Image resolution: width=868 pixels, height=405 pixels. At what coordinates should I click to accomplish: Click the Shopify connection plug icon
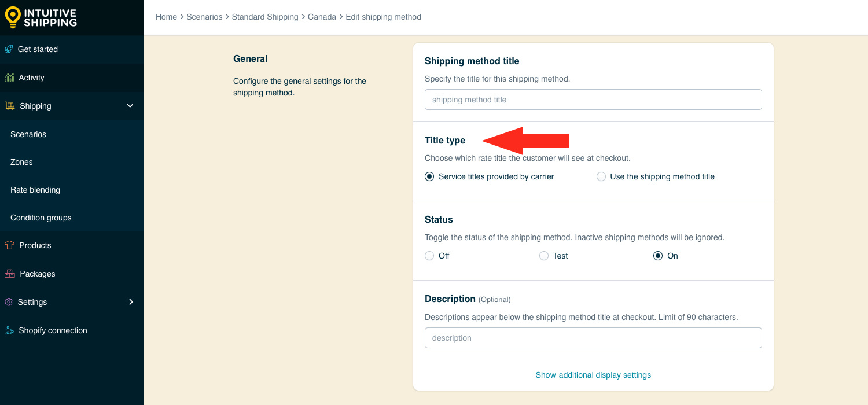click(9, 330)
